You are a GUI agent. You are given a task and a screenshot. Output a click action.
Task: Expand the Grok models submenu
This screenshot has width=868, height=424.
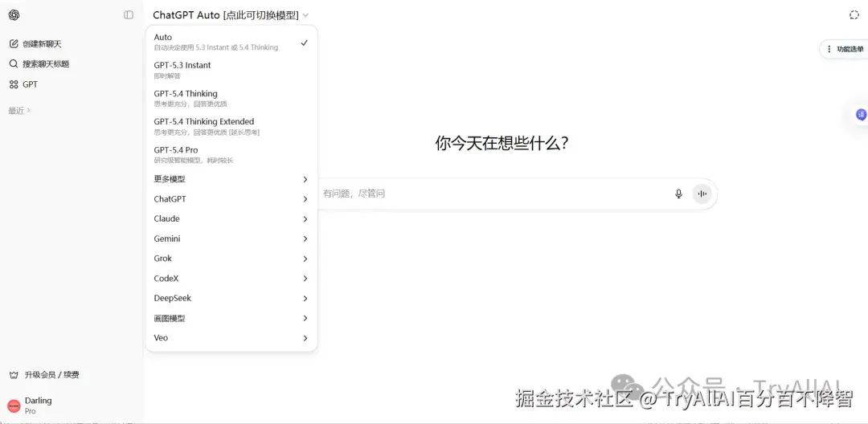(231, 259)
